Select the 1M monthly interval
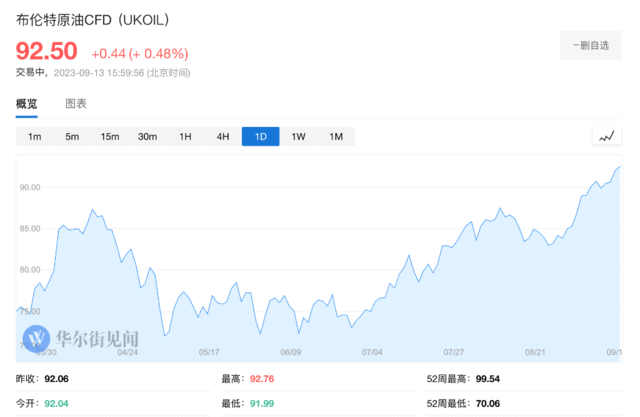 [336, 136]
